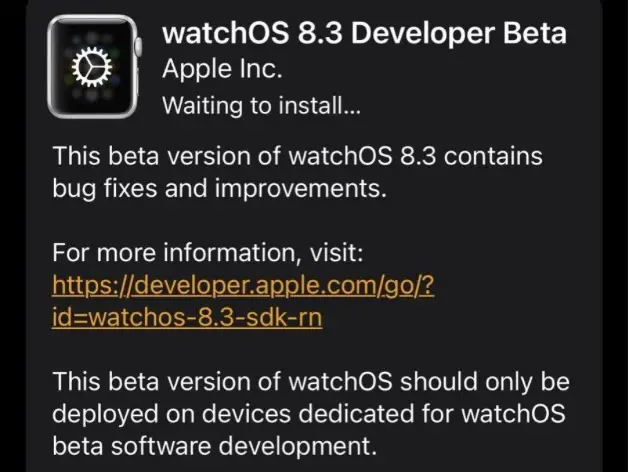Click the bug fixes and improvements description

tap(298, 172)
